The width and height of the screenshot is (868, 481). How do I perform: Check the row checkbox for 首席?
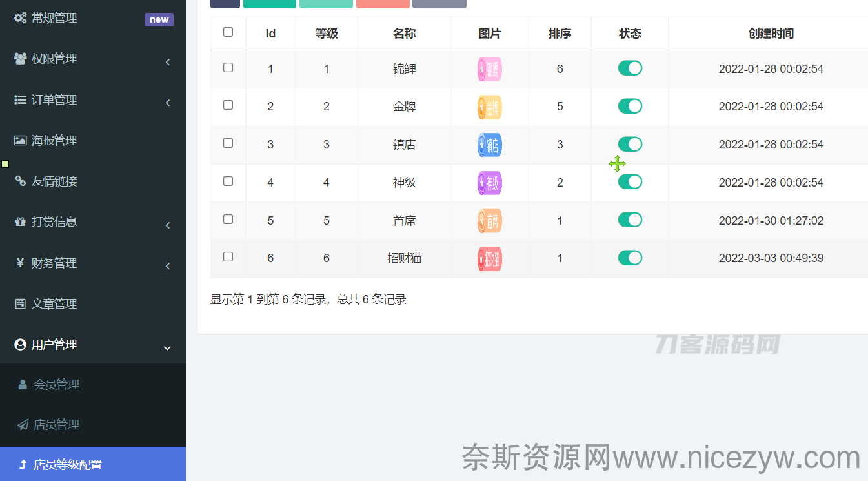pos(228,219)
